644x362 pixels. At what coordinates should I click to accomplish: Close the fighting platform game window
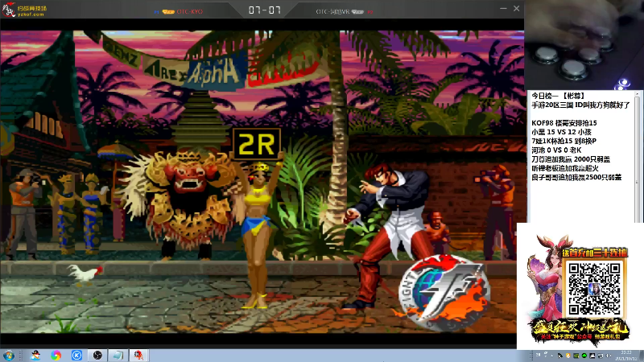(x=516, y=8)
